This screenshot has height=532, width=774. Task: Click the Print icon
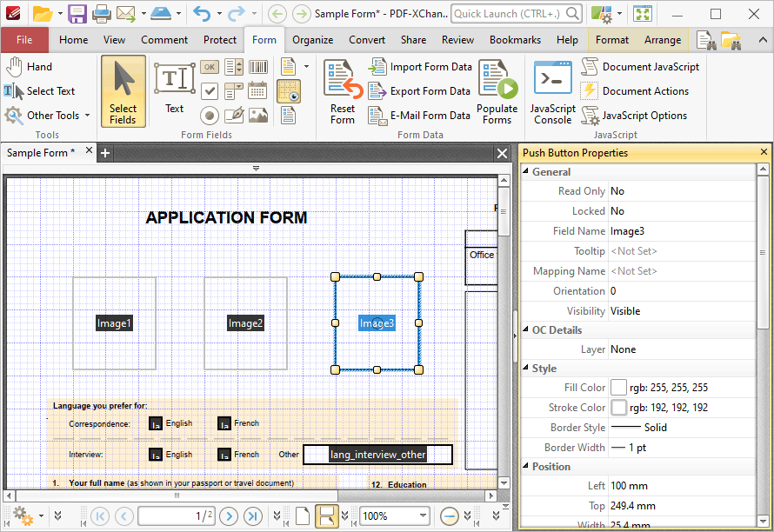pyautogui.click(x=102, y=14)
